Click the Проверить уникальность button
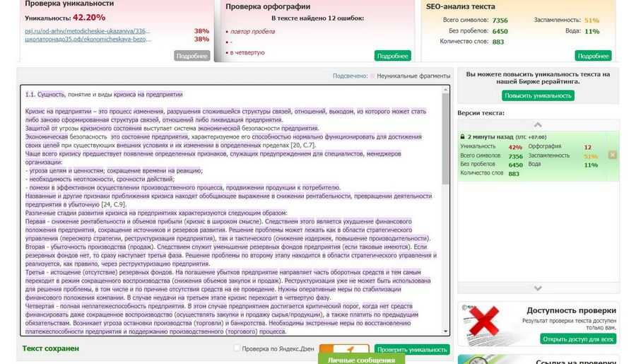This screenshot has width=636, height=364. 412,349
